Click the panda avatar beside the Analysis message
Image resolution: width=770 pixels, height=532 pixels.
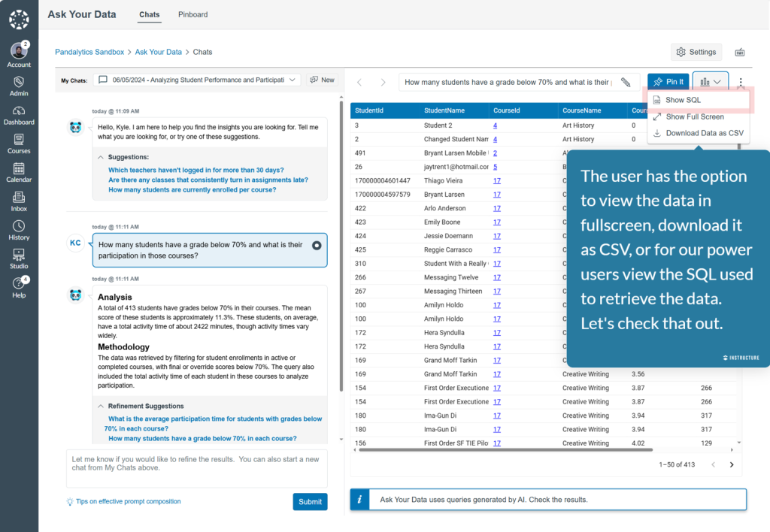pos(75,295)
